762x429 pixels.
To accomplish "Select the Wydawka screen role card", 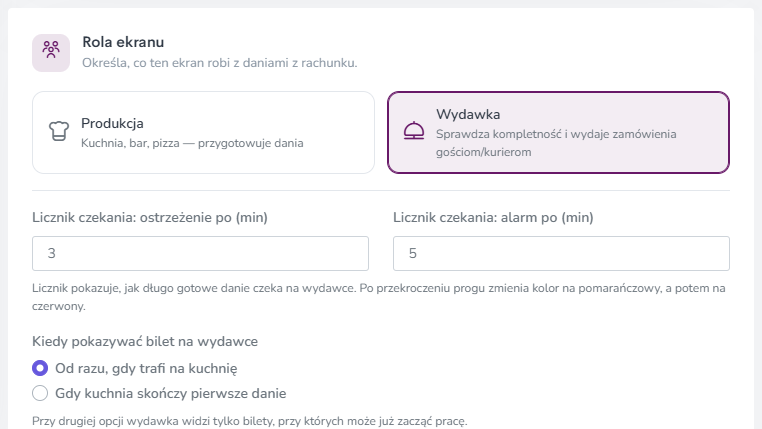I will tap(558, 132).
